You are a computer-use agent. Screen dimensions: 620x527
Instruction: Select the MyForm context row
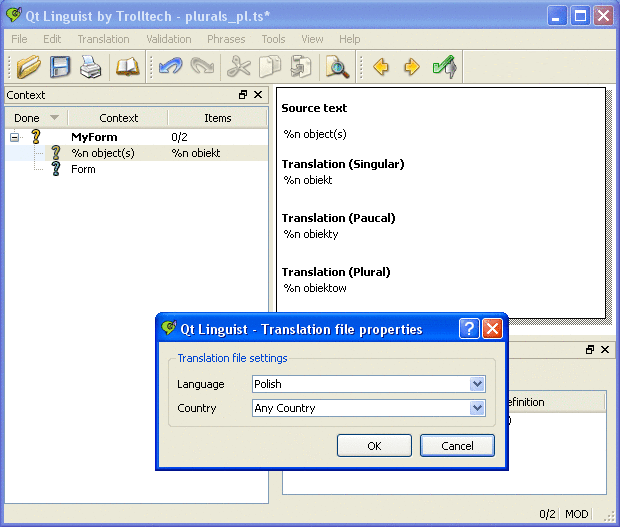pyautogui.click(x=136, y=137)
